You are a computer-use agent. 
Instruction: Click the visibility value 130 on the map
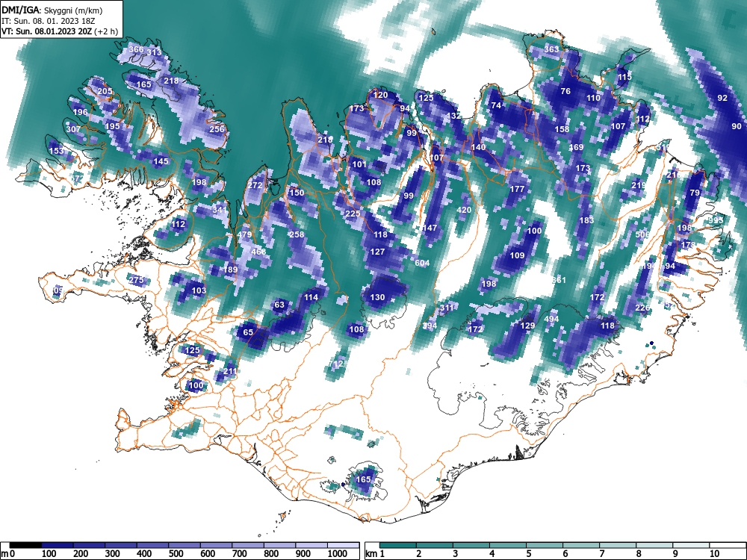click(377, 298)
